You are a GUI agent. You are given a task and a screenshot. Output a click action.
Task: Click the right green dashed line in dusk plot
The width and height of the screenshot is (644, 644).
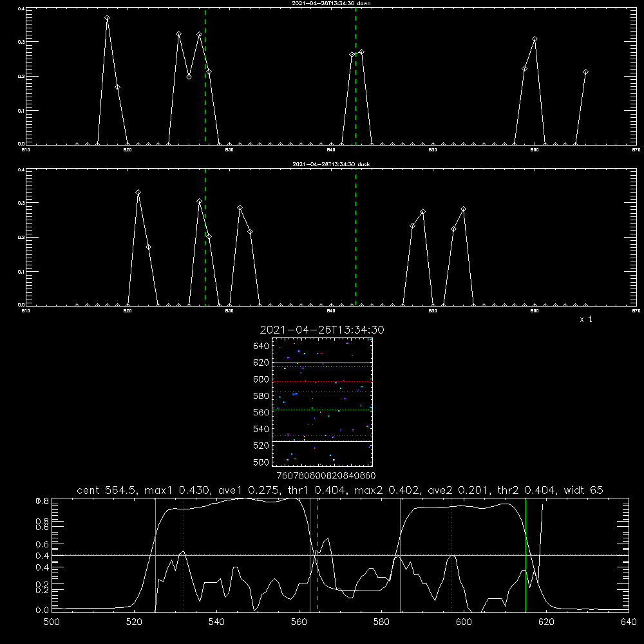click(x=355, y=238)
